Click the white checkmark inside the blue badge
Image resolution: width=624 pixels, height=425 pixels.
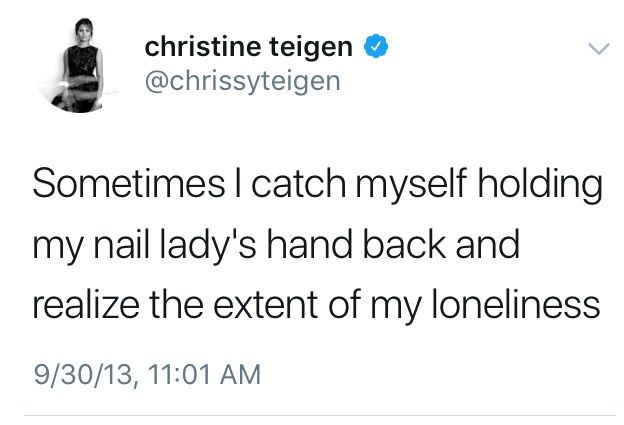coord(376,47)
